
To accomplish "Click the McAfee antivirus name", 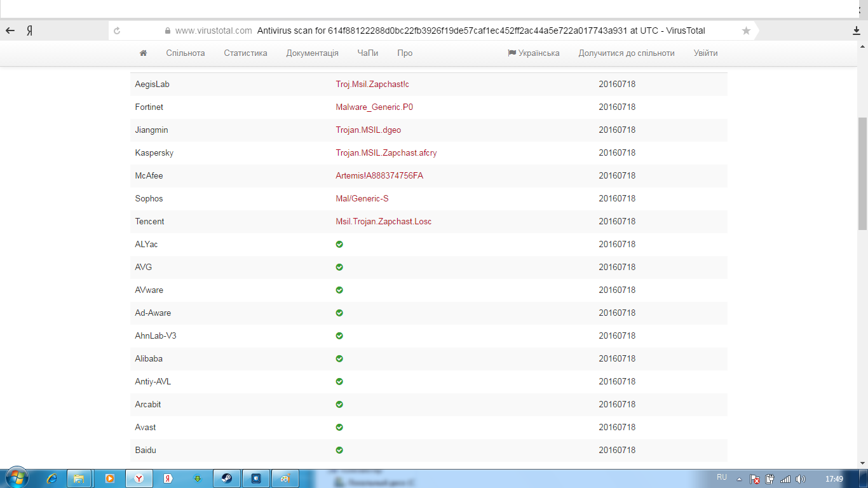I will [149, 176].
